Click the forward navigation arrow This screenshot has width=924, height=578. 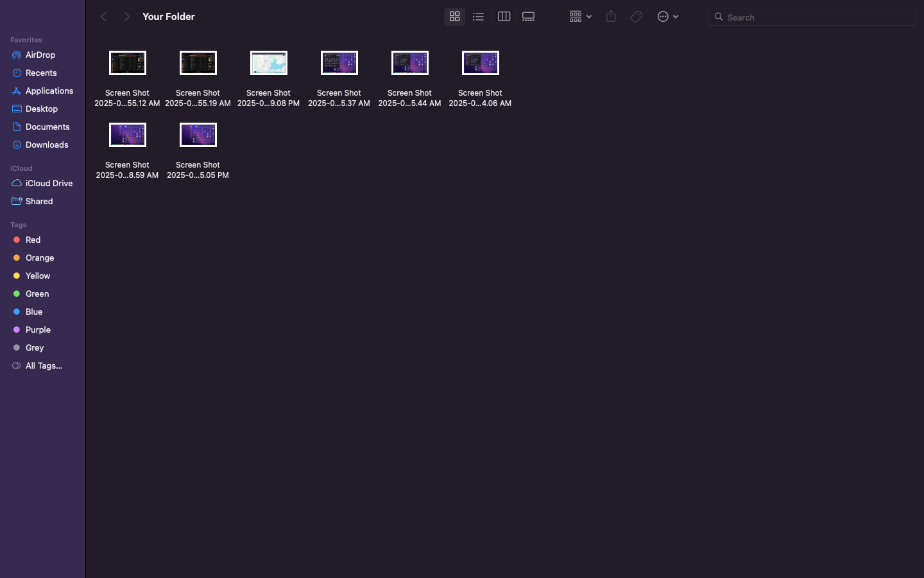[x=126, y=17]
